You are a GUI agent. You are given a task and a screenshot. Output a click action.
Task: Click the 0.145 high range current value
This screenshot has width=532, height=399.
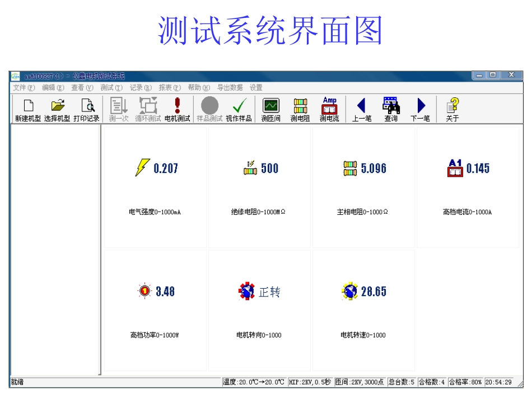[x=478, y=168]
